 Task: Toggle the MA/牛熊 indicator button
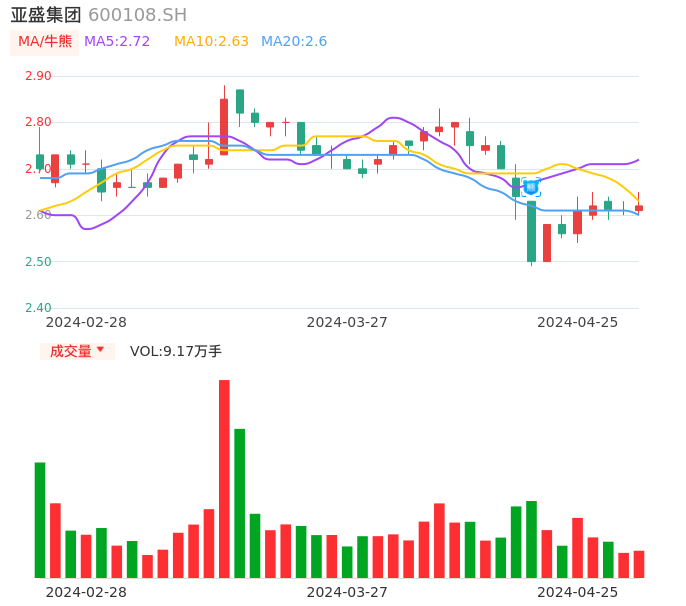(44, 42)
